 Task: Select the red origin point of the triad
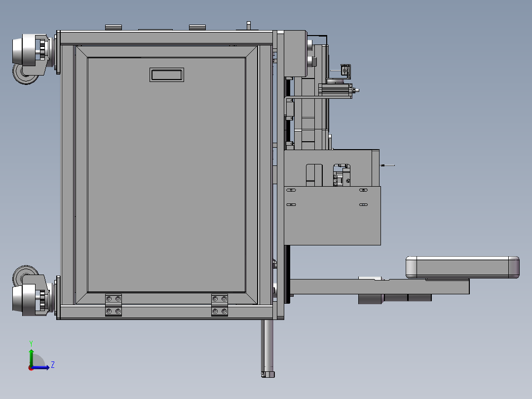[31, 368]
